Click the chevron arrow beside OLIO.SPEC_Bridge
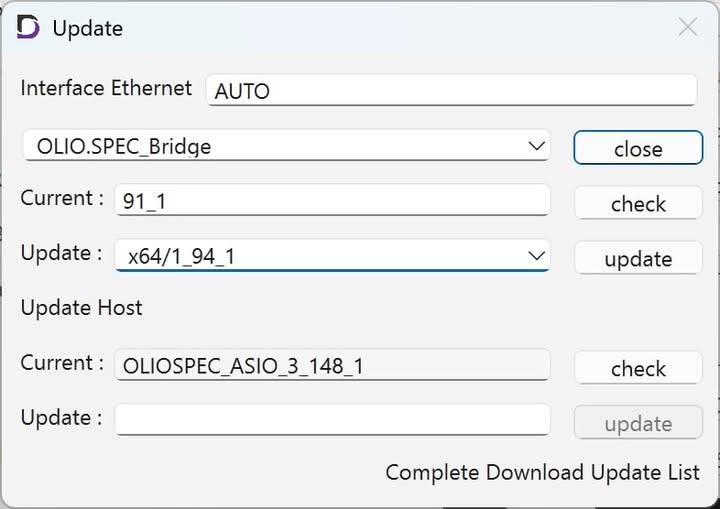Viewport: 720px width, 509px height. pos(536,146)
